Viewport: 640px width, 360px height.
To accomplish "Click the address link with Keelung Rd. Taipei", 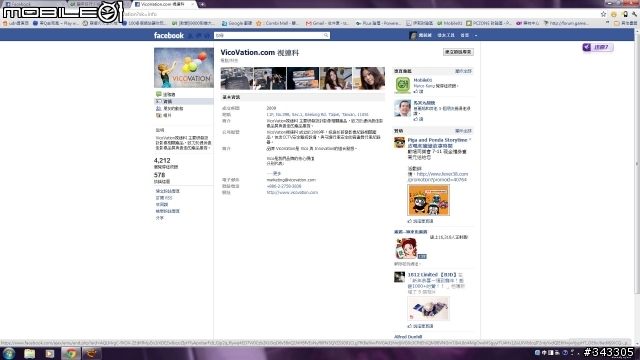I will click(x=318, y=115).
